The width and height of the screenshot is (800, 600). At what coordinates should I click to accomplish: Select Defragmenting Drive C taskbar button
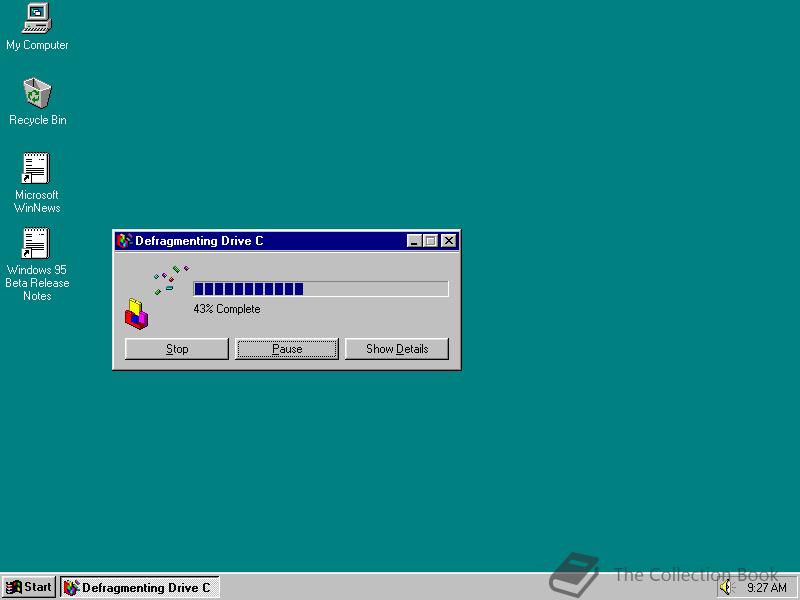click(140, 587)
